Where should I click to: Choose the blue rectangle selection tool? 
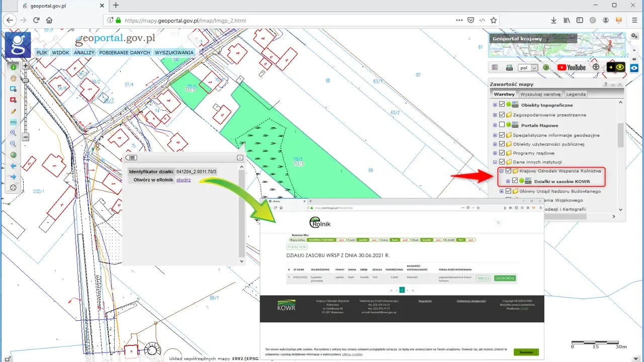tap(14, 89)
